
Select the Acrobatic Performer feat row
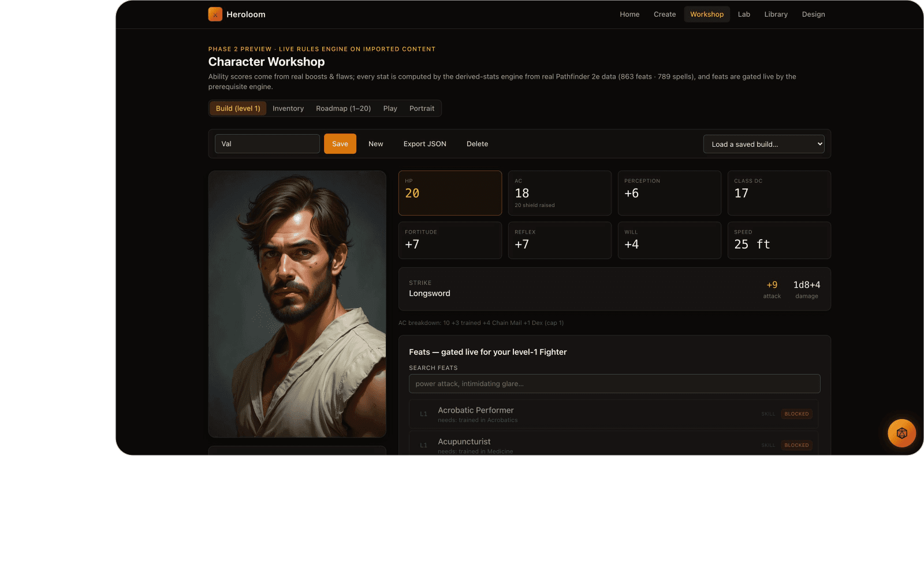(614, 414)
